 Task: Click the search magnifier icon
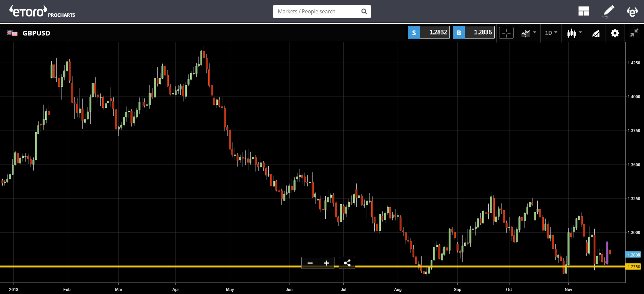(x=364, y=11)
